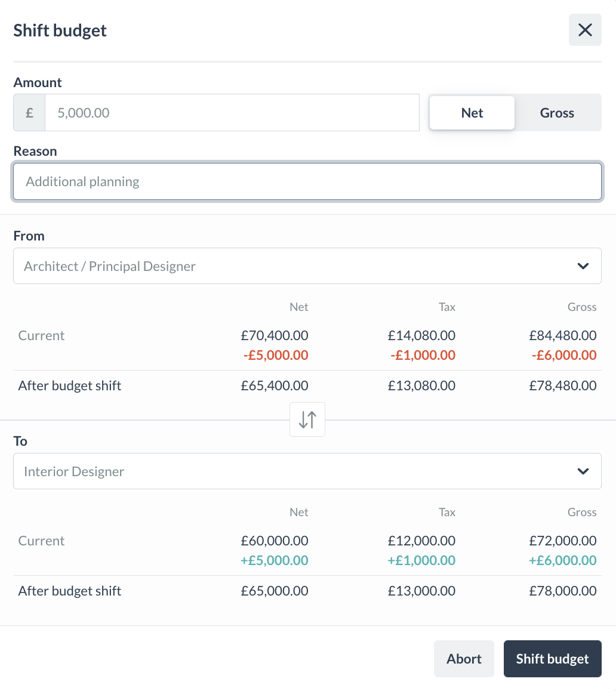Expand the From dropdown chevron arrow
This screenshot has height=691, width=616.
tap(583, 266)
